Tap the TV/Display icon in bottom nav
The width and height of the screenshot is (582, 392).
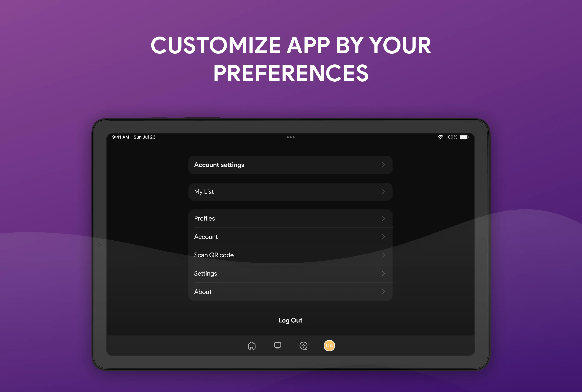(x=277, y=345)
